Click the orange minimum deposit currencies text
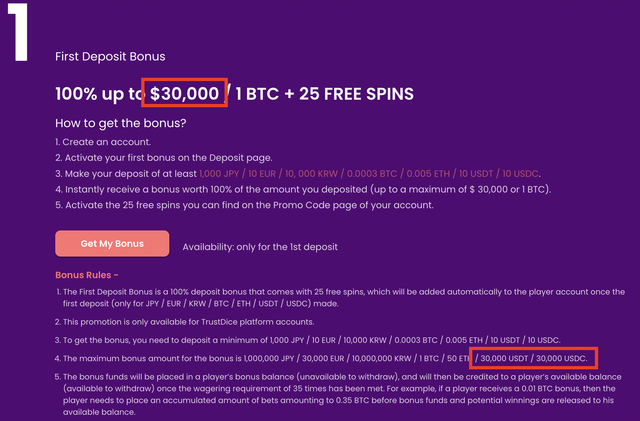Screen dimensions: 640x421 click(x=369, y=174)
